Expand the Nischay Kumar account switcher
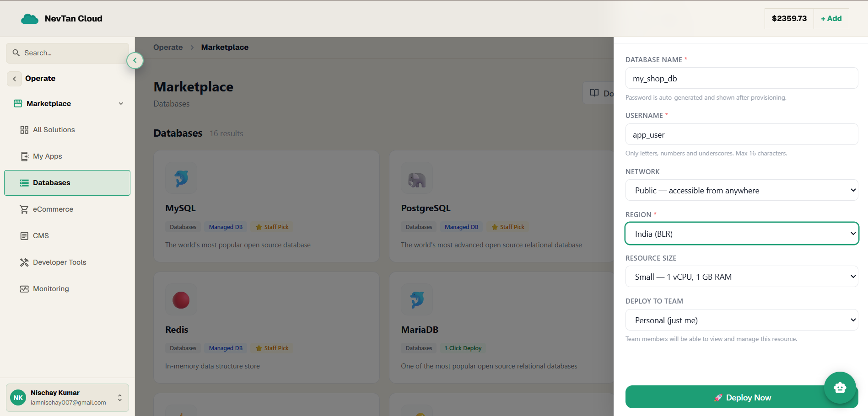868x416 pixels. [x=120, y=398]
